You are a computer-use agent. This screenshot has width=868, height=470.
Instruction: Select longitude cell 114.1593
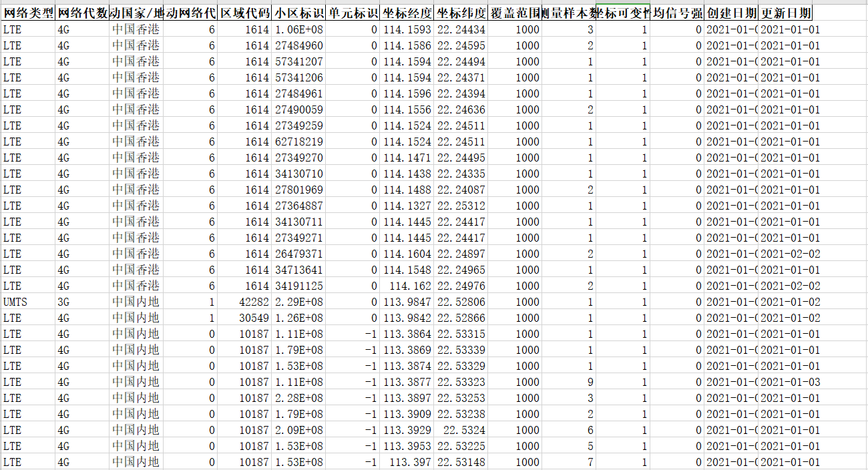407,29
